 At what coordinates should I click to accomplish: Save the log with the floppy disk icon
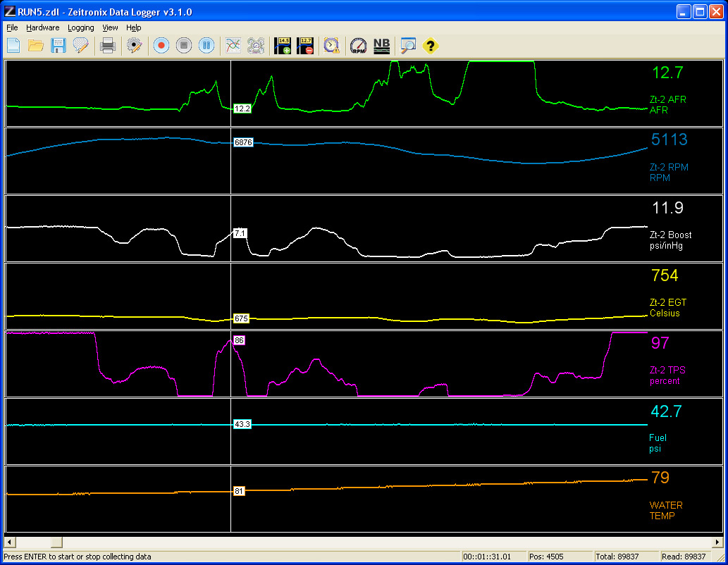tap(58, 46)
